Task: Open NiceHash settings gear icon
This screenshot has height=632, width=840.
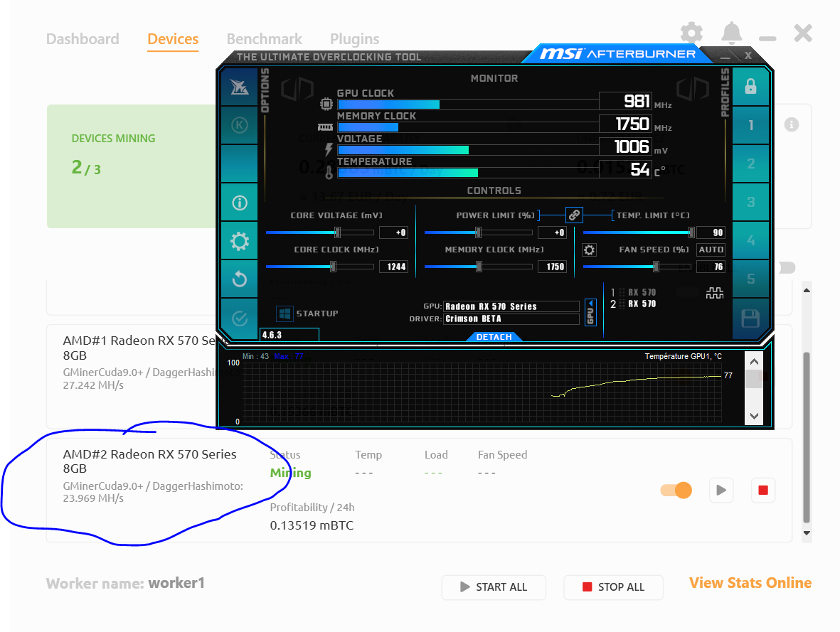Action: tap(691, 33)
